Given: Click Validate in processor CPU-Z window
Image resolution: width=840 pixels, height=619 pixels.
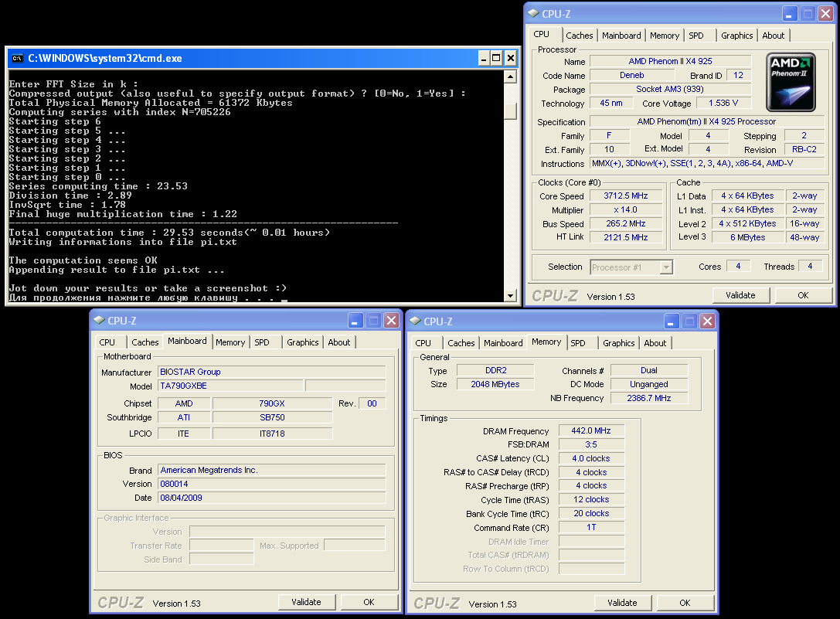Looking at the screenshot, I should [740, 295].
